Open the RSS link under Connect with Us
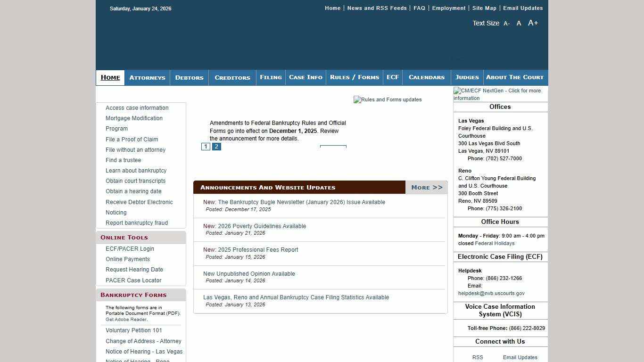 click(x=478, y=357)
